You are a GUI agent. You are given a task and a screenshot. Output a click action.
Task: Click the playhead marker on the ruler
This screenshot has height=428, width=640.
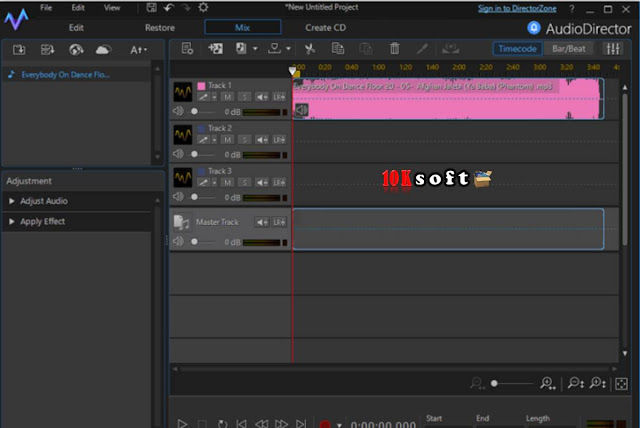click(292, 71)
